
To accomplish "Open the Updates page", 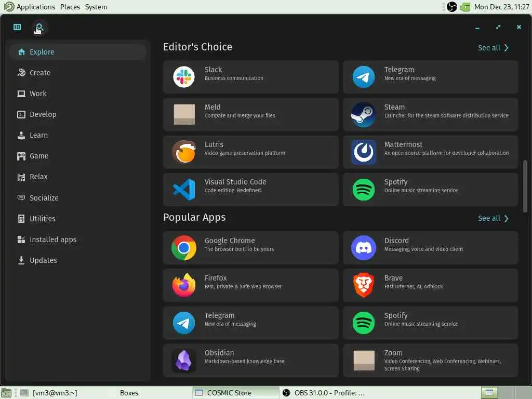I will point(78,260).
